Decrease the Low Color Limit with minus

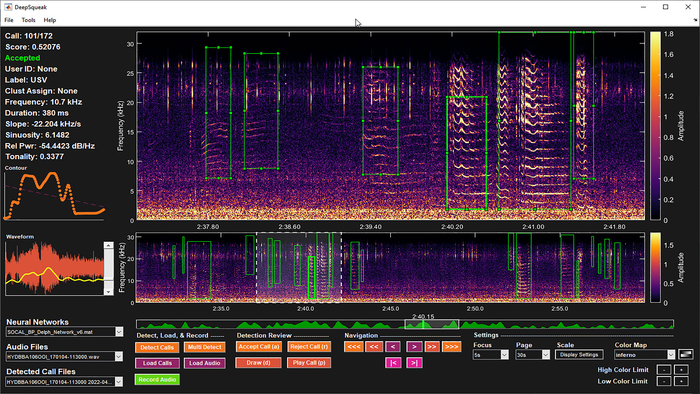pyautogui.click(x=664, y=381)
